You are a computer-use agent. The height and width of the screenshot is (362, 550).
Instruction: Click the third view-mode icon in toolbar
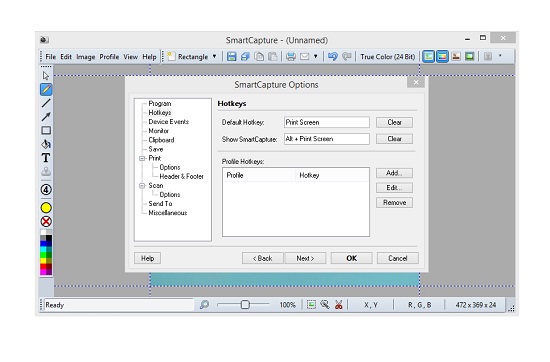456,56
